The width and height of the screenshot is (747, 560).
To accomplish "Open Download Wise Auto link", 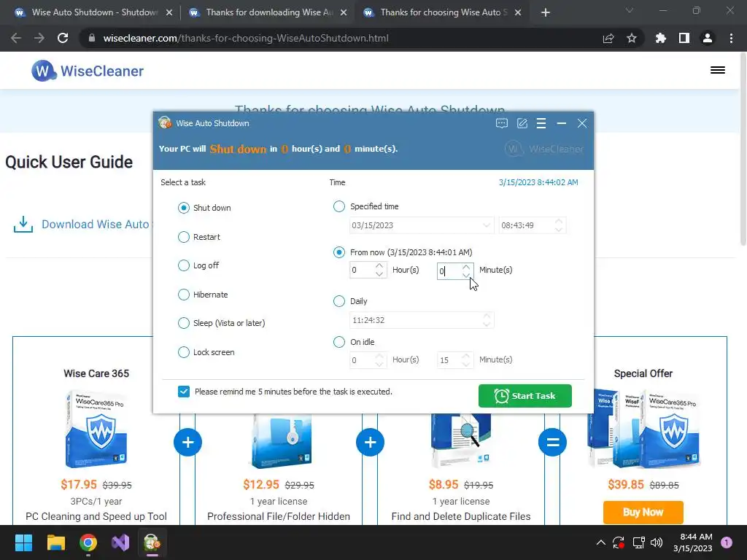I will (96, 225).
